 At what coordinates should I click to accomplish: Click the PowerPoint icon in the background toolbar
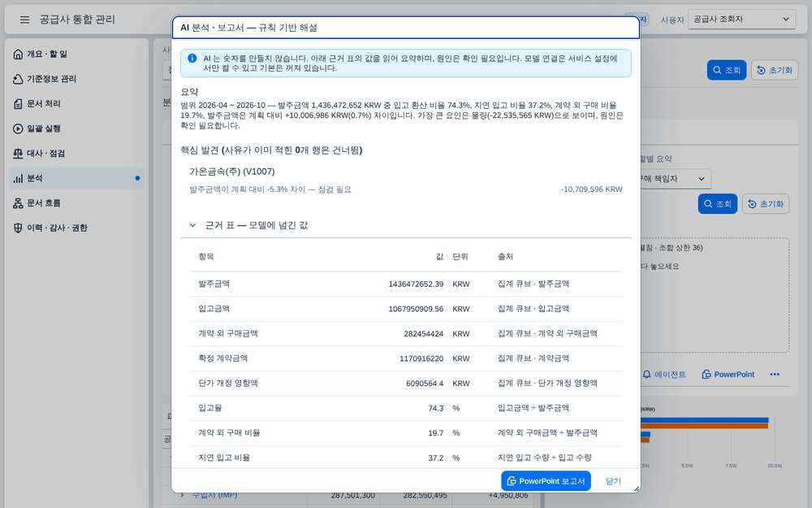[x=706, y=374]
